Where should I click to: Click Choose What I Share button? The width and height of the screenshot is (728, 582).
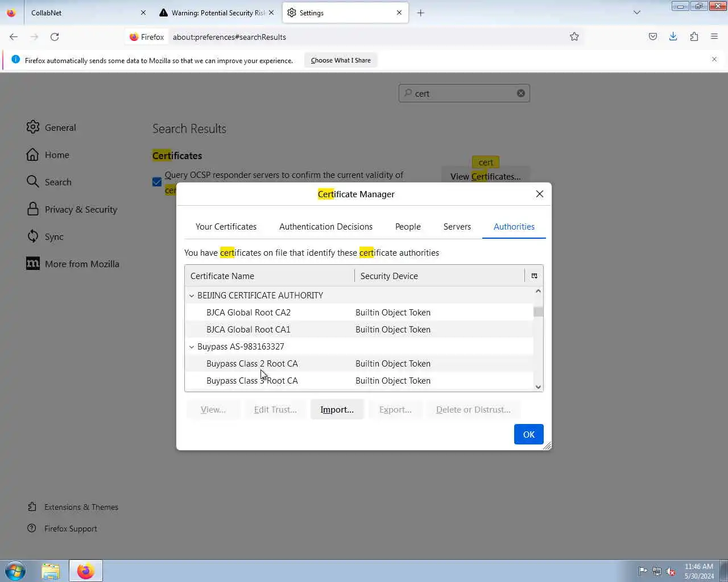[341, 60]
